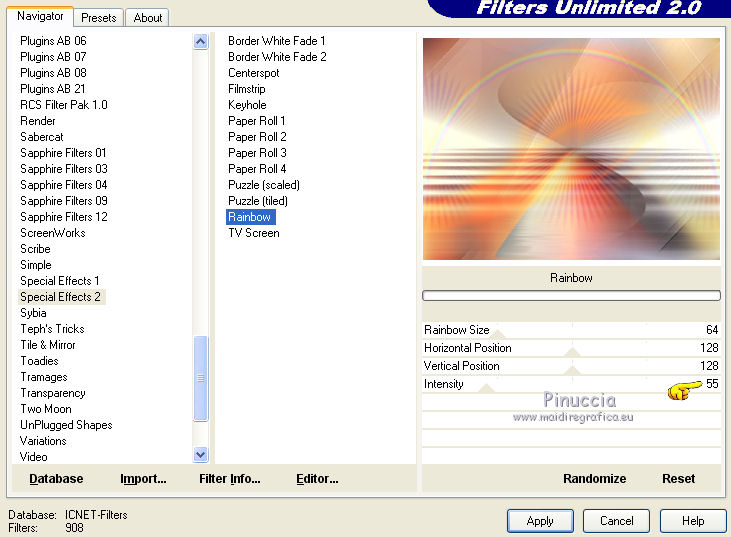This screenshot has height=537, width=731.
Task: Click Import... button
Action: [143, 479]
